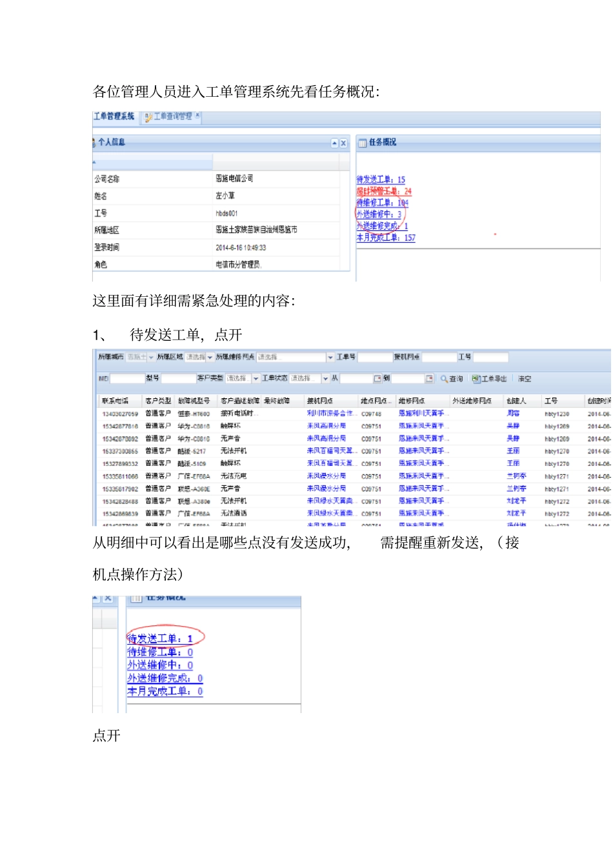Expand the 工单状态 dropdown

pos(325,379)
